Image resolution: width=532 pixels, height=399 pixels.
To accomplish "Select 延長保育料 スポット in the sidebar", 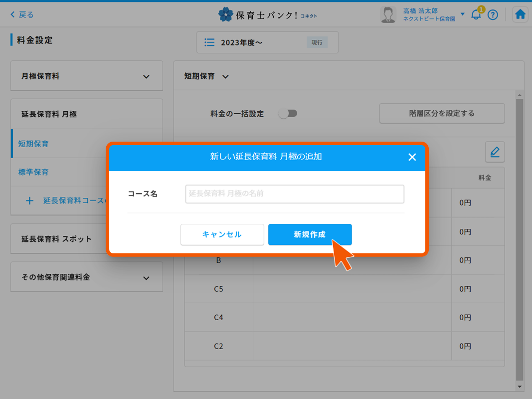I will tap(56, 238).
